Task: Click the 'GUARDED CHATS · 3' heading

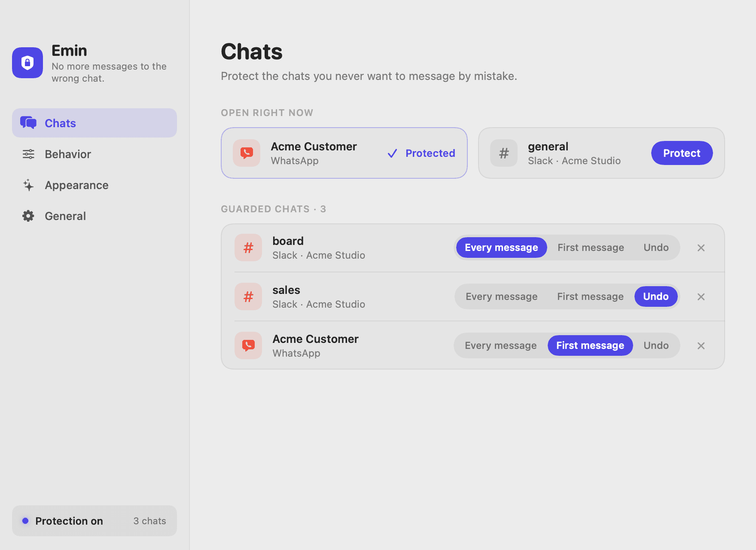Action: pyautogui.click(x=274, y=209)
